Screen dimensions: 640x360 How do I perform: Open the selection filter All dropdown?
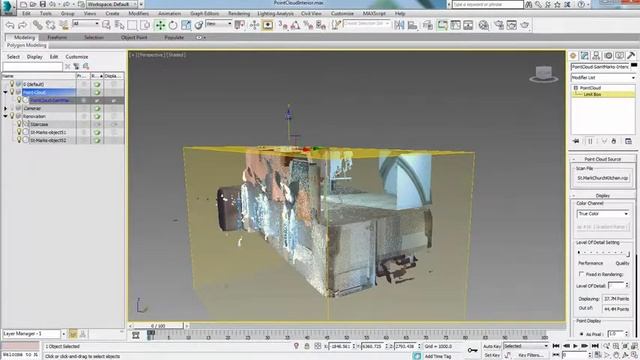[86, 24]
